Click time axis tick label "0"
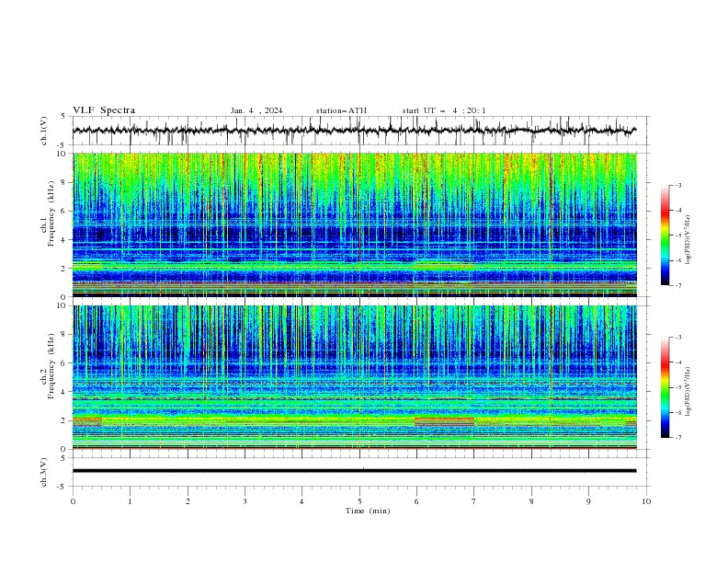Image resolution: width=728 pixels, height=563 pixels. 73,501
